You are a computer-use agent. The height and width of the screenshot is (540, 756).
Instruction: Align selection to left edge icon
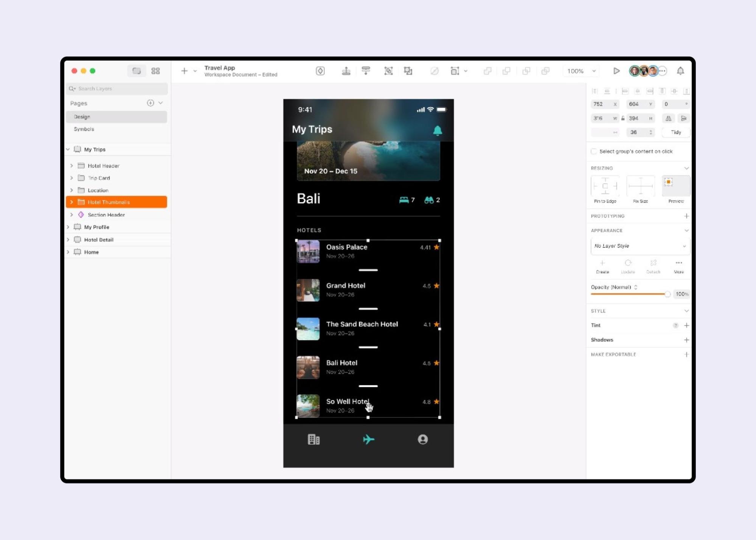625,91
